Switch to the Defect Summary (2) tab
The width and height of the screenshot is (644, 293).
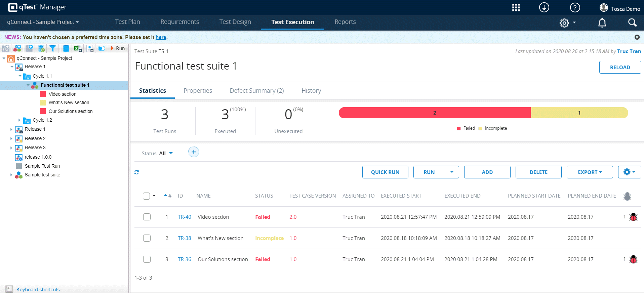(257, 91)
